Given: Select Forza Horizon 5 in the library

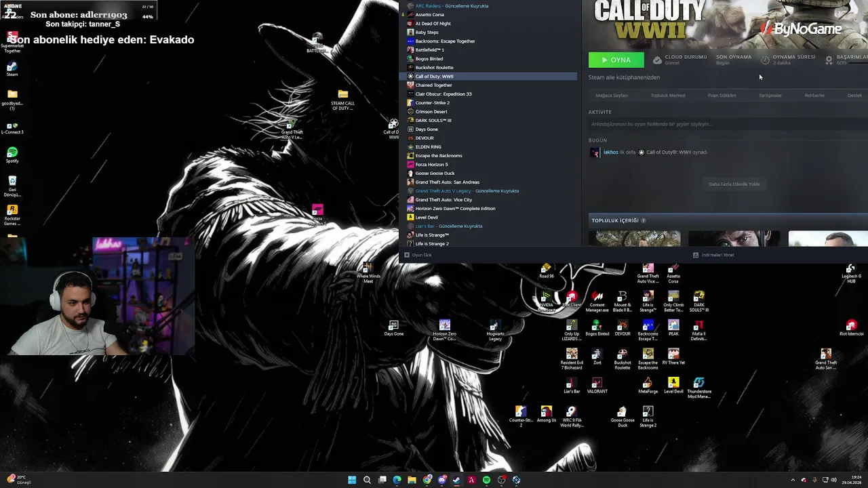Looking at the screenshot, I should [491, 164].
